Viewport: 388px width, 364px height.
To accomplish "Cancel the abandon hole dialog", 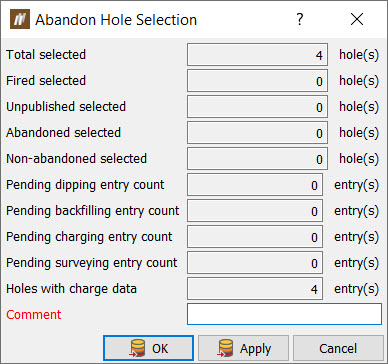I will click(x=338, y=348).
